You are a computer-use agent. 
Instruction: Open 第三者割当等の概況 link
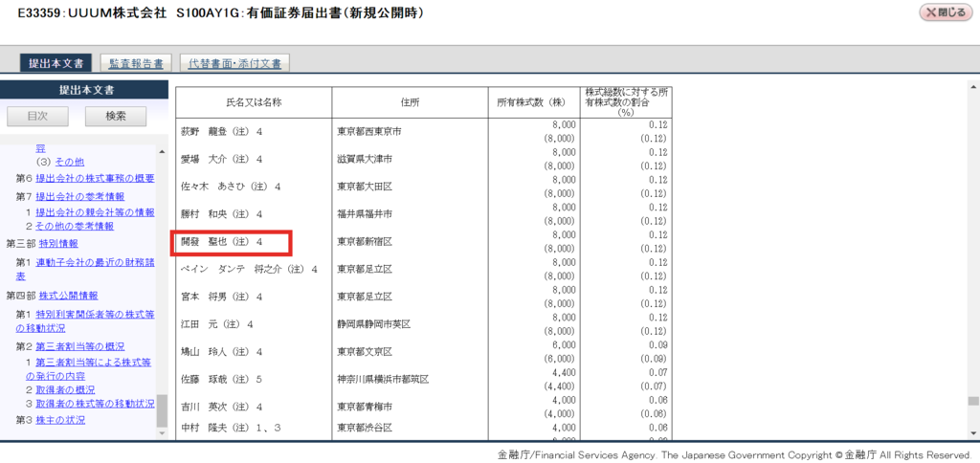point(80,346)
